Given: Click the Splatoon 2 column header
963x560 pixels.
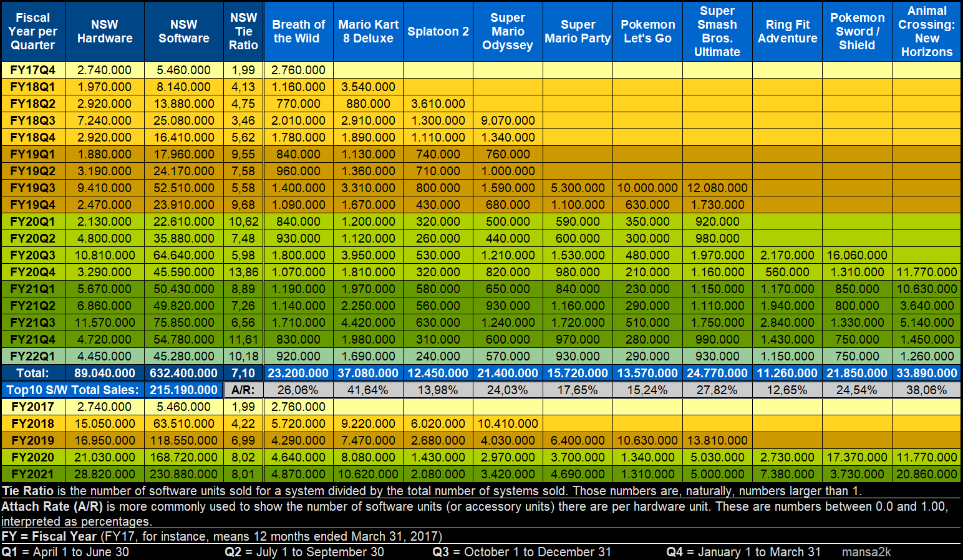Looking at the screenshot, I should coord(438,31).
